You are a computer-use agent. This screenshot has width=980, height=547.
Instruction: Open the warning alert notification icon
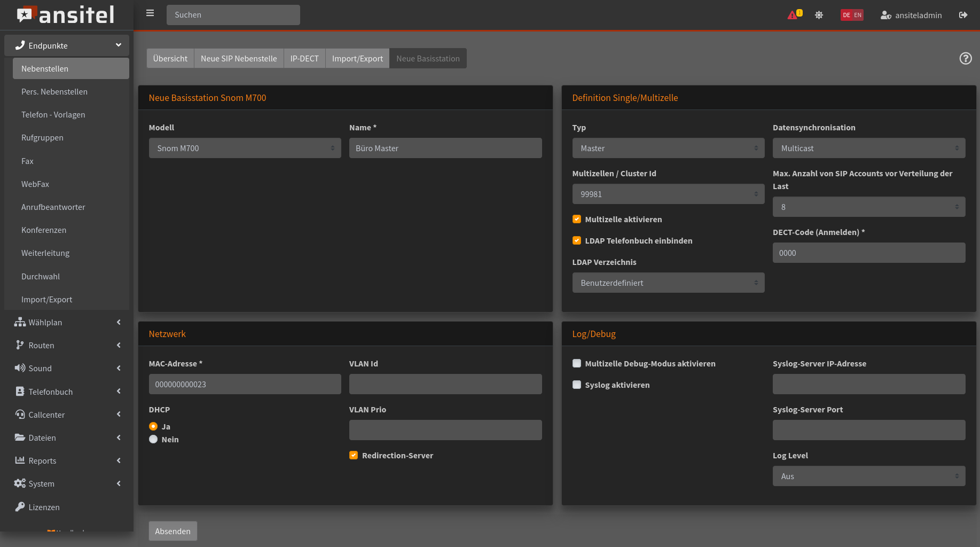pyautogui.click(x=793, y=15)
